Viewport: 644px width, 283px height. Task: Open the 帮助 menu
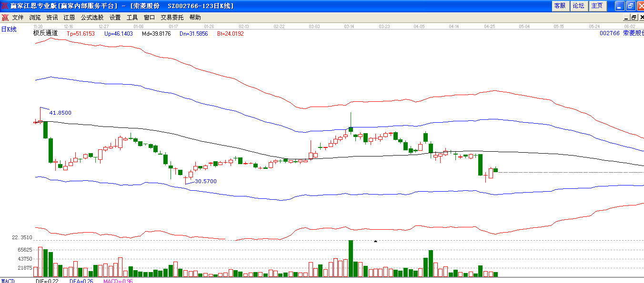[x=195, y=18]
